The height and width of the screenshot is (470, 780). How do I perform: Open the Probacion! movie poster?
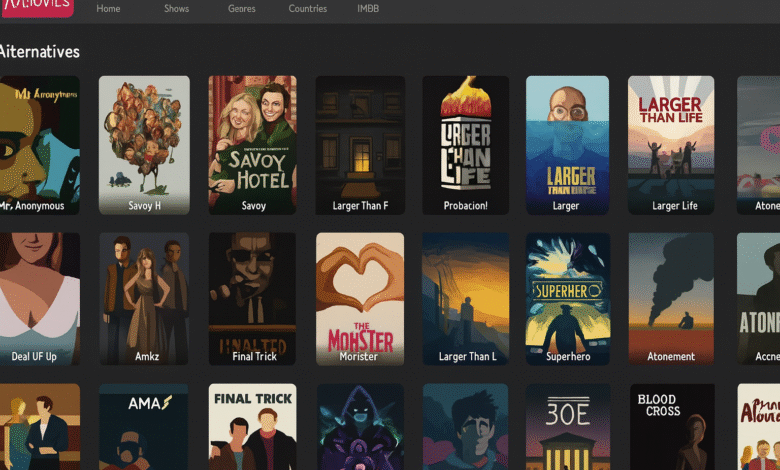466,140
